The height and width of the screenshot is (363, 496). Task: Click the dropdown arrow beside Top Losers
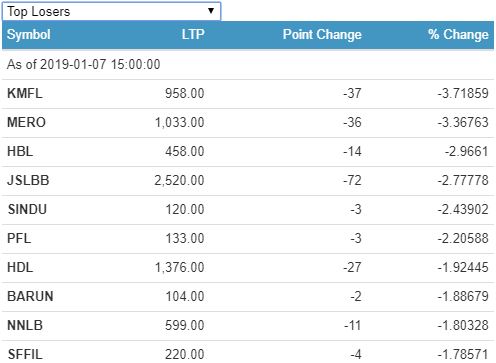point(211,11)
